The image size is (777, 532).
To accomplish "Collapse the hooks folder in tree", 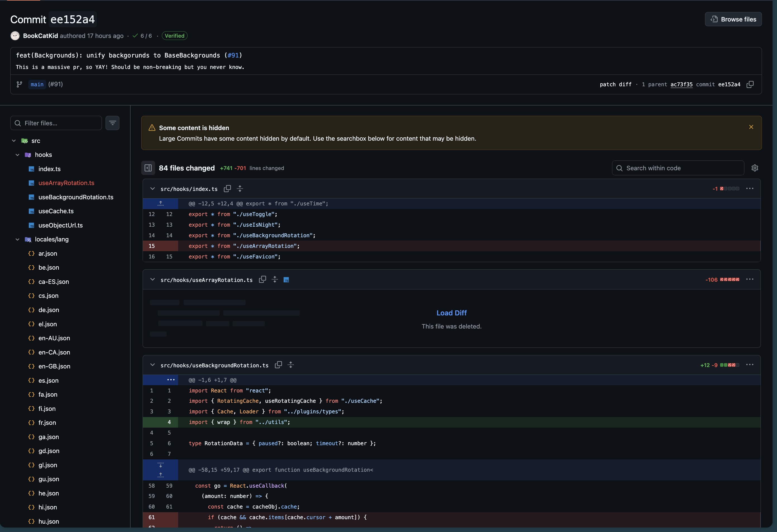I will click(x=17, y=155).
